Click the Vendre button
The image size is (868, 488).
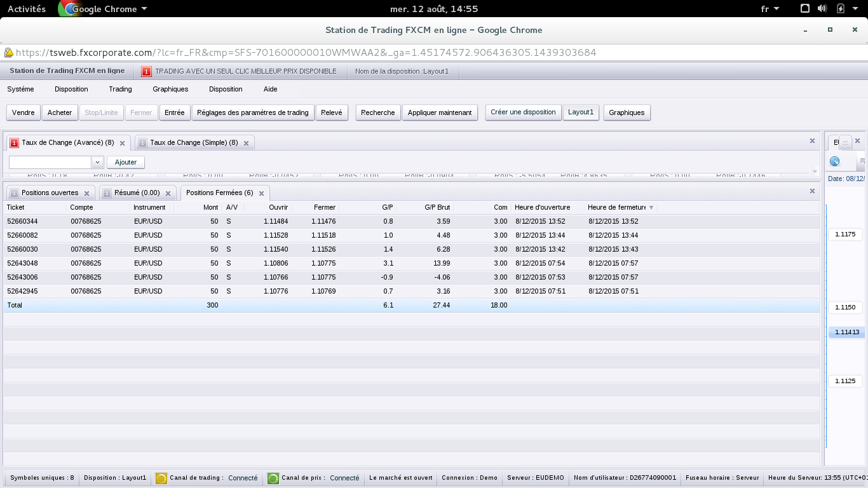click(x=24, y=112)
